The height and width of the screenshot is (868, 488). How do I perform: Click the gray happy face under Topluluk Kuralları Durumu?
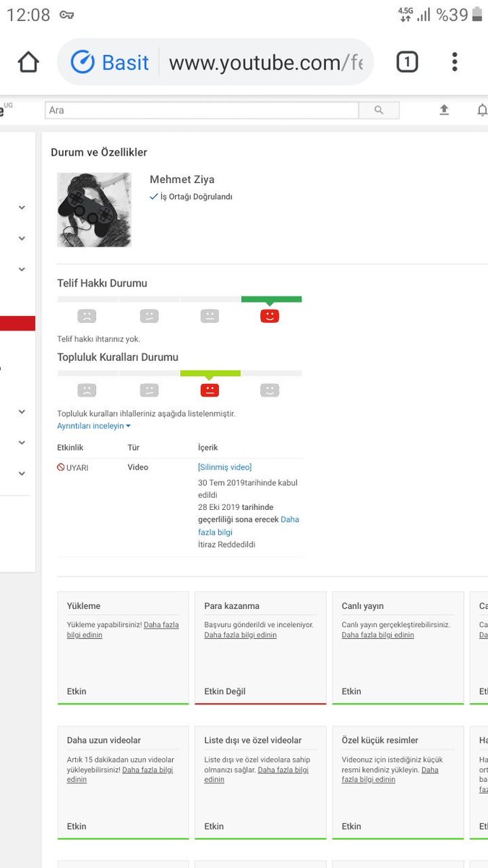tap(270, 390)
